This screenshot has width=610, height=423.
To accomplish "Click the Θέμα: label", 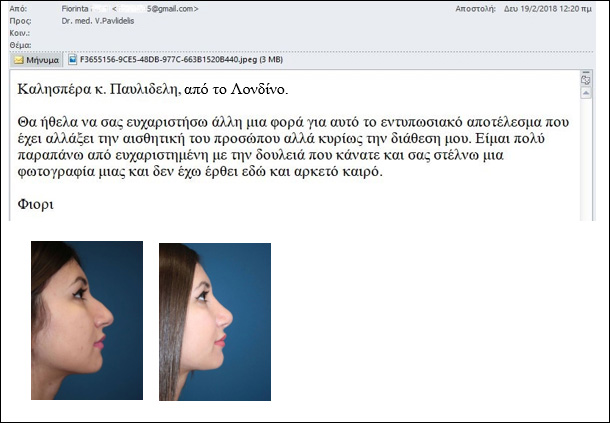I will [20, 45].
